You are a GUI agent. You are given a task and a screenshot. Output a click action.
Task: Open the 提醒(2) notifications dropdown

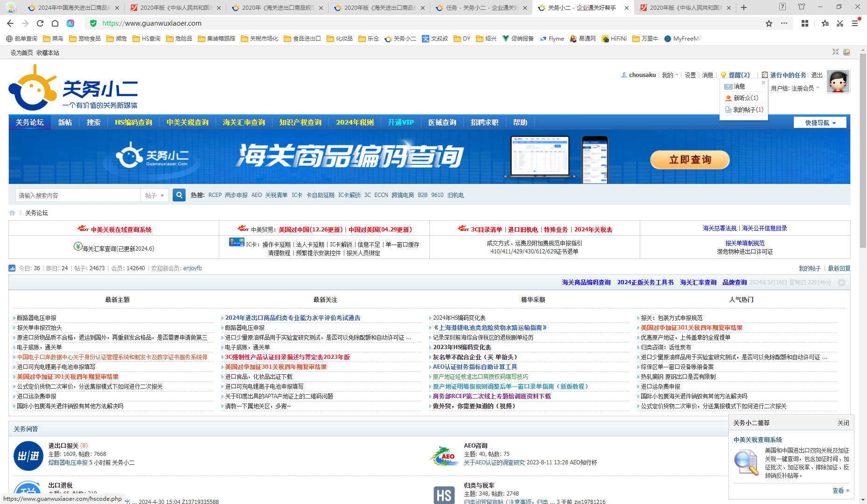pyautogui.click(x=735, y=75)
